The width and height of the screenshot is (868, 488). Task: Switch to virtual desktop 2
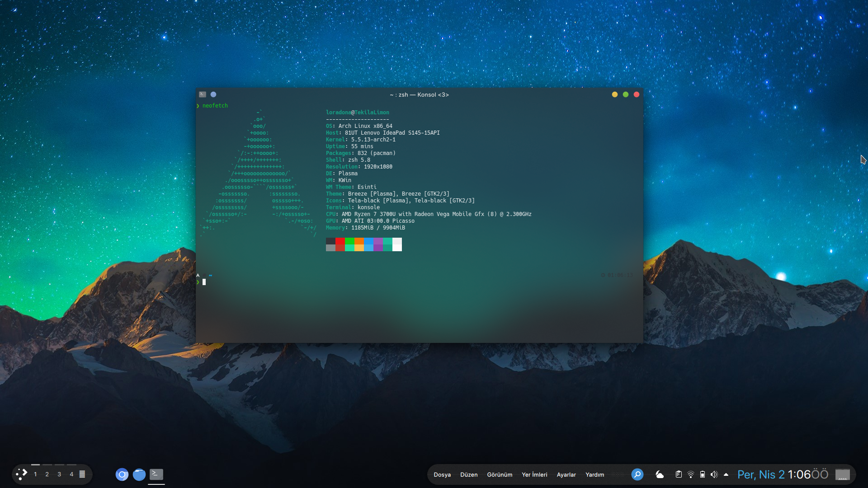coord(47,474)
